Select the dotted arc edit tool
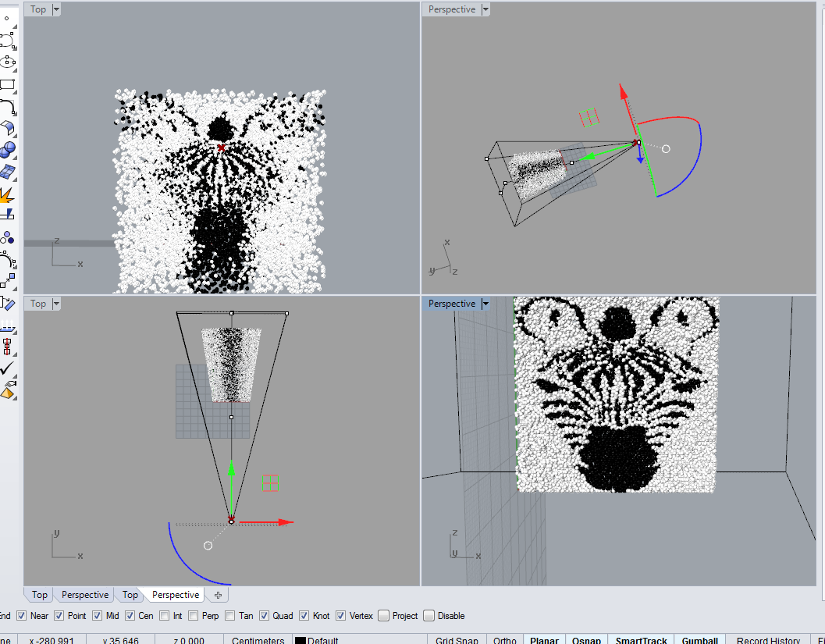825x644 pixels. (7, 260)
